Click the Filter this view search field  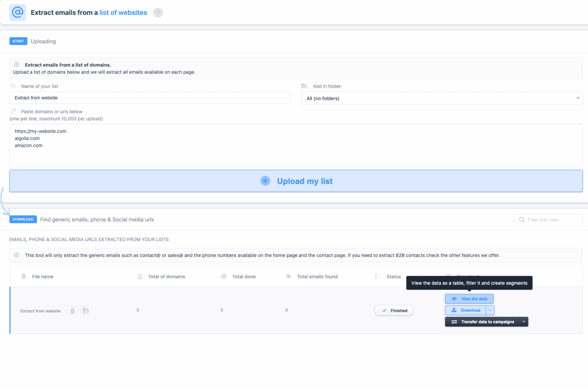coord(549,220)
